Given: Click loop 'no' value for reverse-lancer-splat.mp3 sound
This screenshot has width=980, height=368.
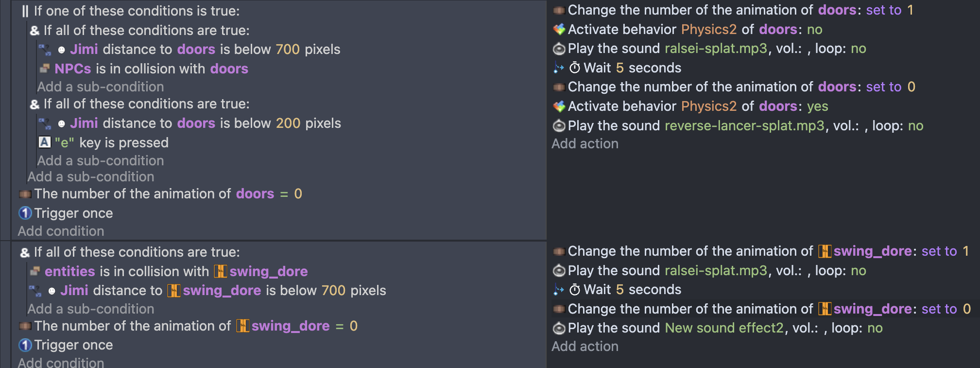Looking at the screenshot, I should click(915, 126).
